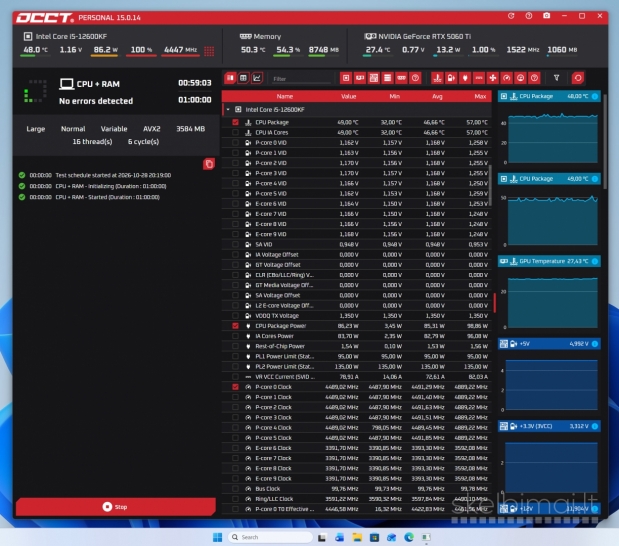Check the CPU IA Cores checkbox
The height and width of the screenshot is (546, 619).
pyautogui.click(x=236, y=133)
